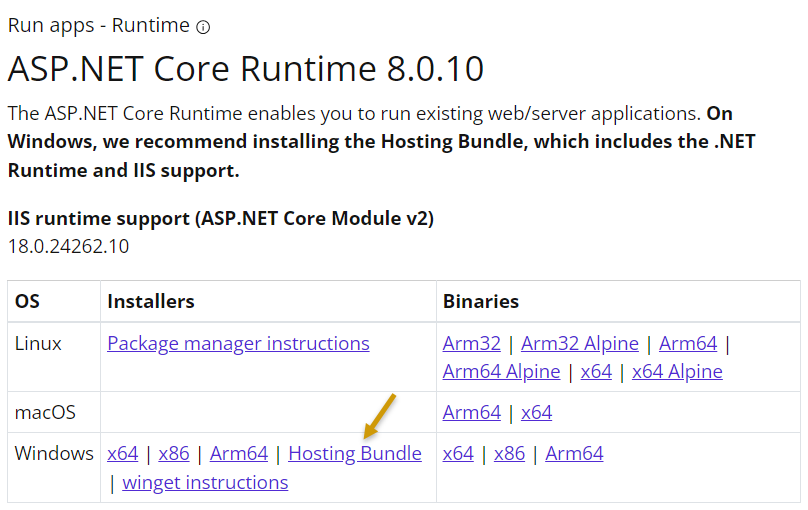This screenshot has height=510, width=808.
Task: Download the Windows Hosting Bundle
Action: pyautogui.click(x=355, y=454)
